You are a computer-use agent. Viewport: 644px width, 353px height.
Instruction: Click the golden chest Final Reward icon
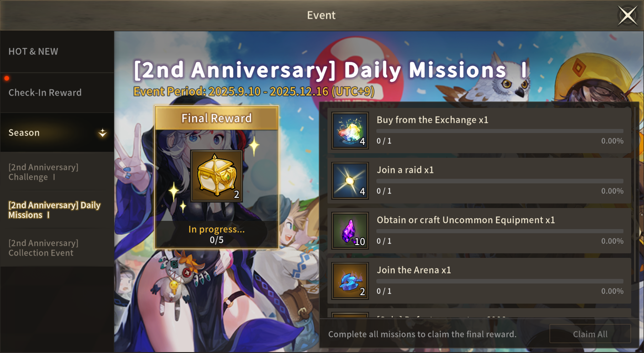pos(216,176)
